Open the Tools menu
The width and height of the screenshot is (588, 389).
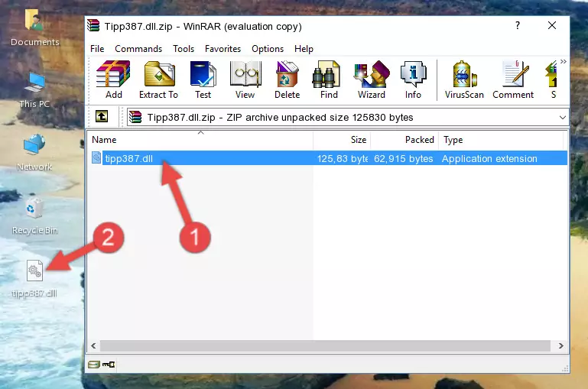click(184, 49)
